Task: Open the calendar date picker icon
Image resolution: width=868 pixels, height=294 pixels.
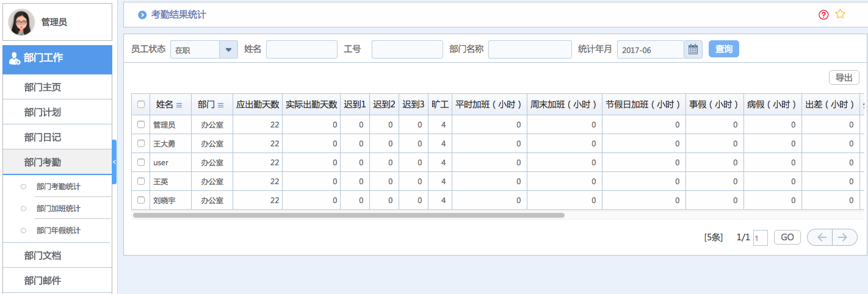Action: click(x=693, y=49)
